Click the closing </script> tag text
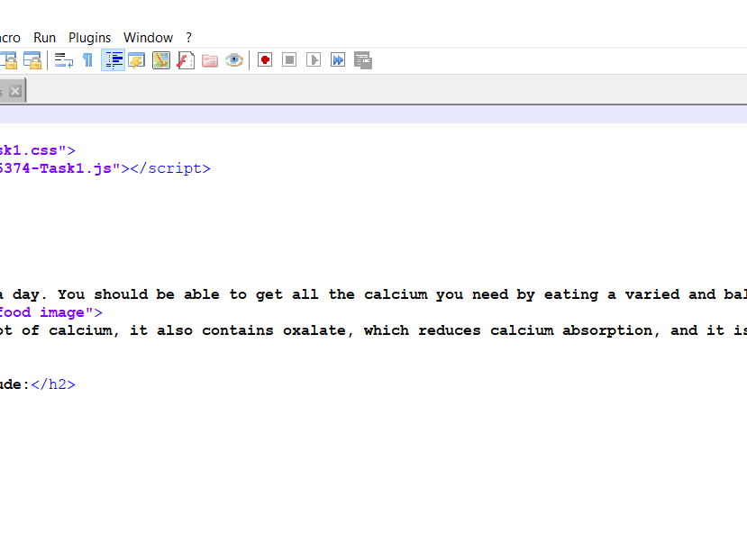This screenshot has height=560, width=747. pos(170,168)
